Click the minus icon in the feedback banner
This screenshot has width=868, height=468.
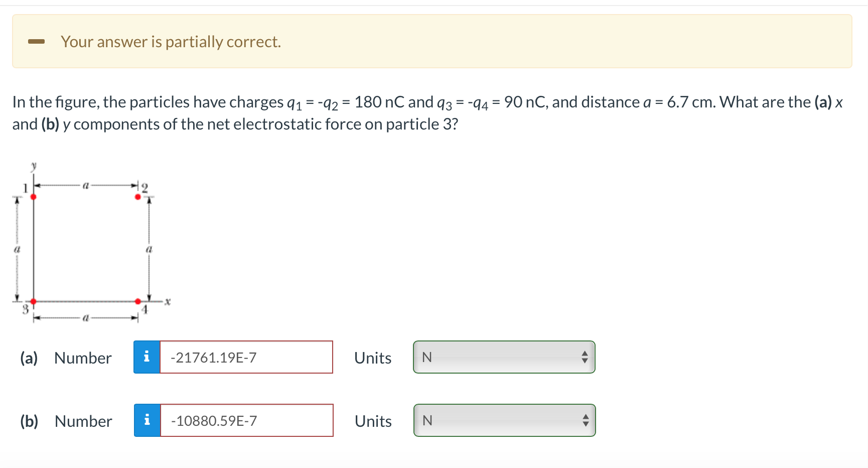pos(37,42)
